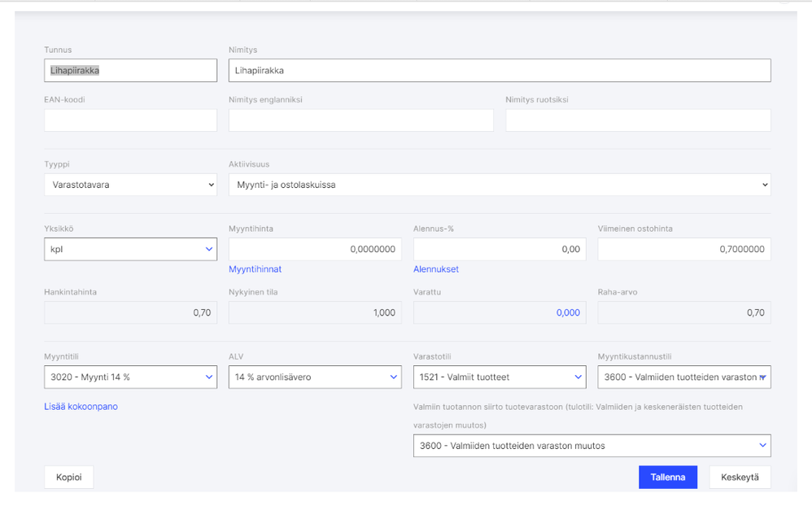Focus the Nimitys text field
The width and height of the screenshot is (812, 506).
[500, 71]
